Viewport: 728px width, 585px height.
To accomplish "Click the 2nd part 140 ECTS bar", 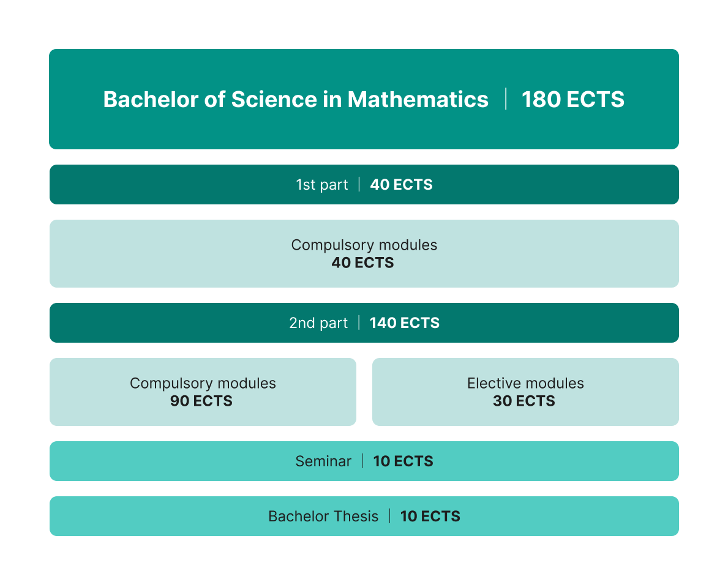I will click(x=364, y=322).
